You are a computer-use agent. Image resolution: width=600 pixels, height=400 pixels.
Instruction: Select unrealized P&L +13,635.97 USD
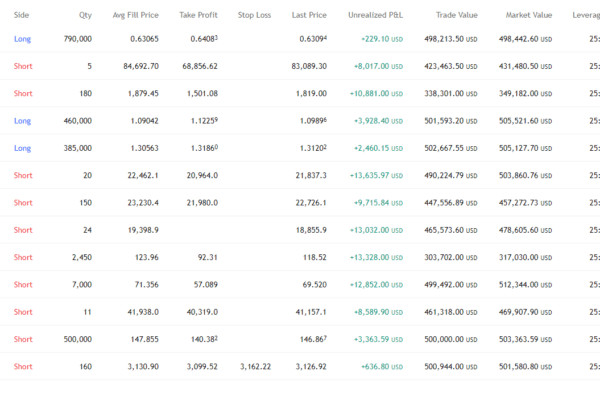(x=377, y=175)
